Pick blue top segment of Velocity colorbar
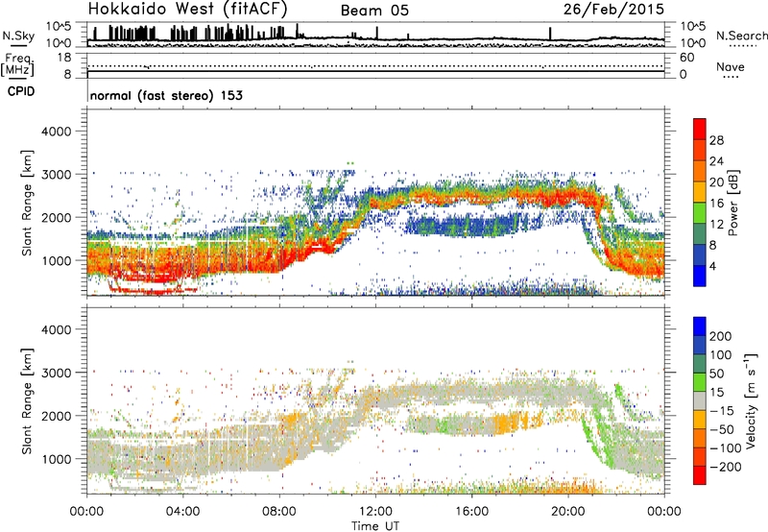Image resolution: width=768 pixels, height=532 pixels. coord(700,326)
